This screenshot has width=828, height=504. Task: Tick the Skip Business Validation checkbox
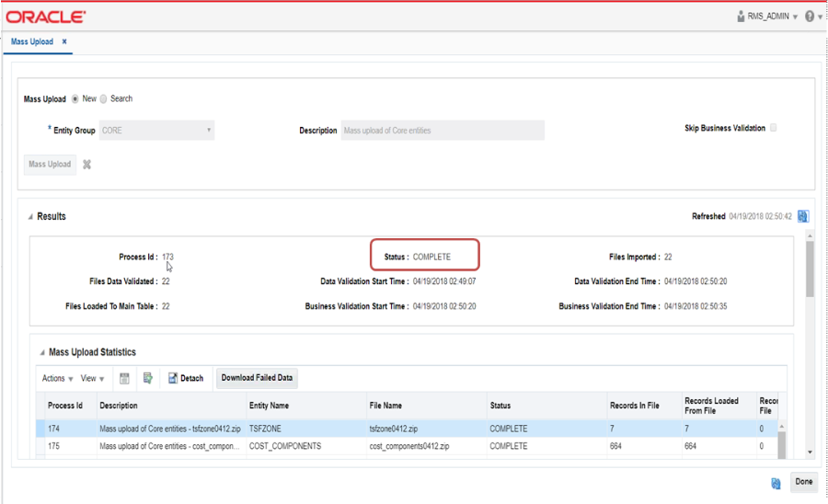(x=773, y=128)
